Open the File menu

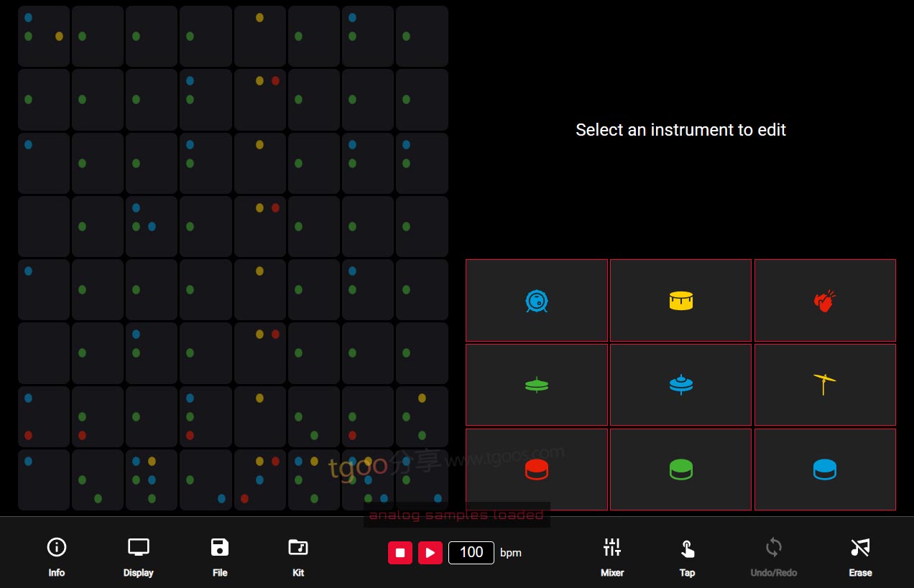coord(220,556)
